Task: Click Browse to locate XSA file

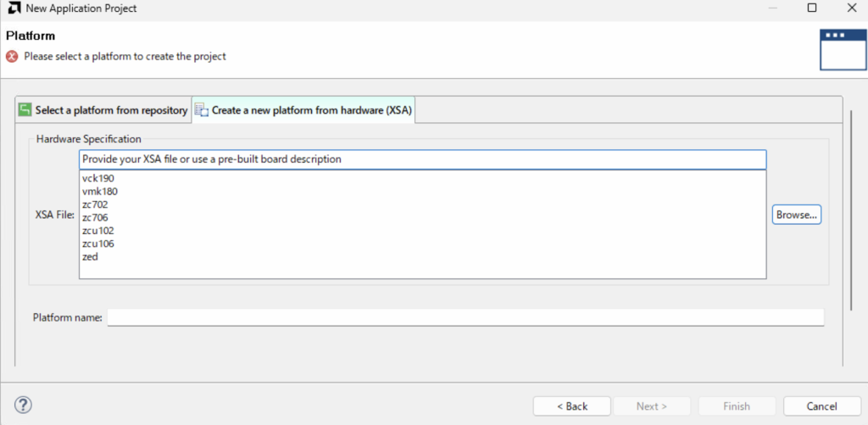Action: [x=797, y=215]
